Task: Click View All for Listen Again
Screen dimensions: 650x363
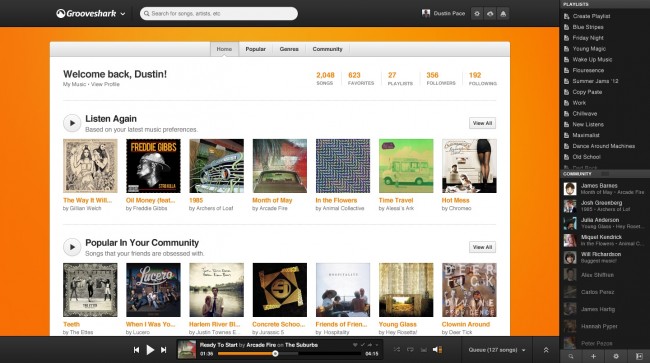Action: (x=482, y=123)
